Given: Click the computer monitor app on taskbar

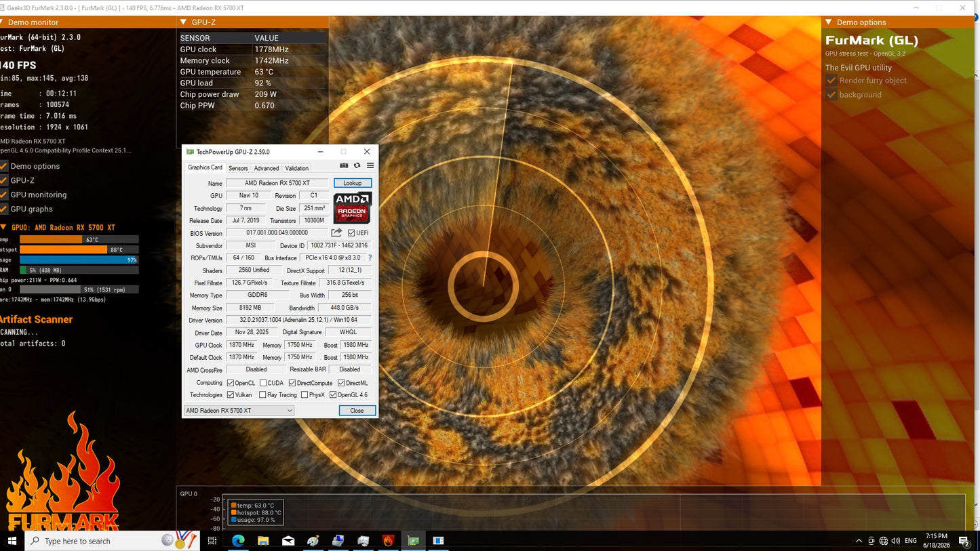Looking at the screenshot, I should coord(338,541).
